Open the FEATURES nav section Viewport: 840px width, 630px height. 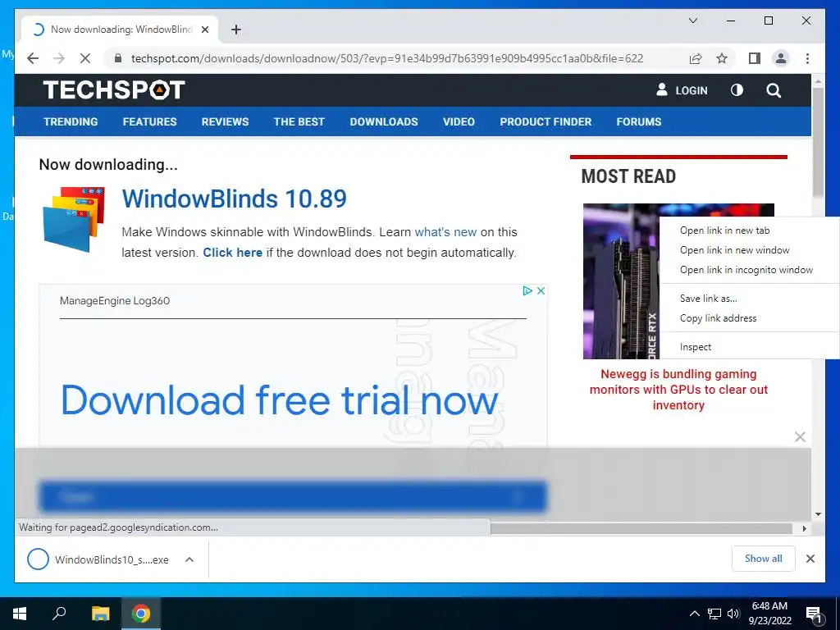[149, 121]
